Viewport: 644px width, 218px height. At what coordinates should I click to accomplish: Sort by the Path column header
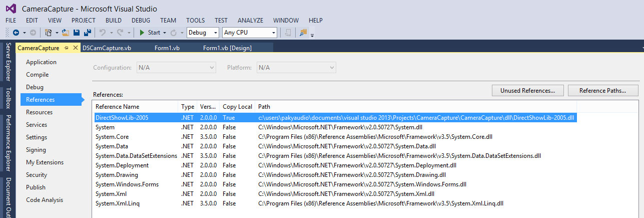coord(415,107)
